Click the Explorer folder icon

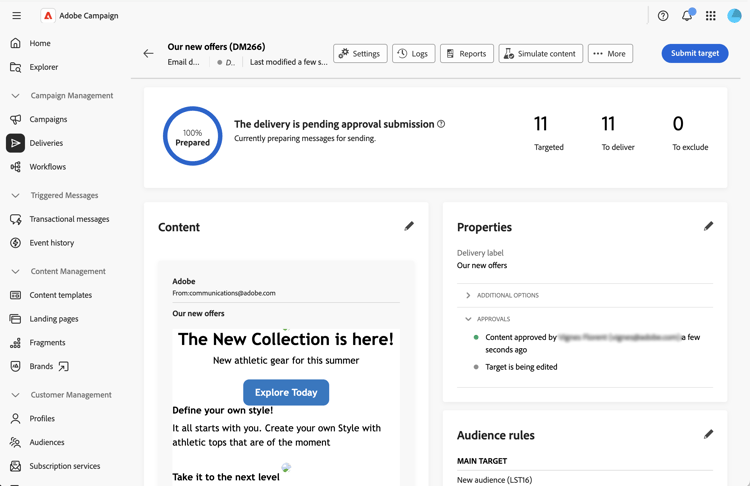pyautogui.click(x=15, y=67)
